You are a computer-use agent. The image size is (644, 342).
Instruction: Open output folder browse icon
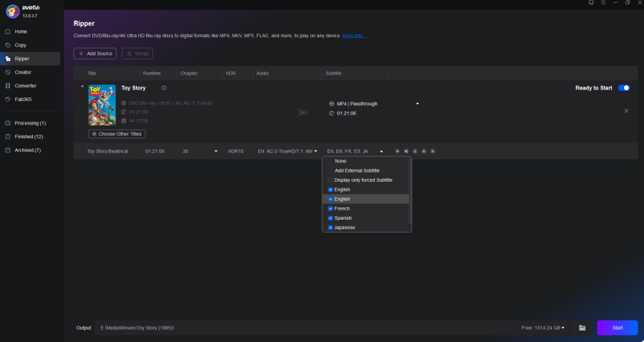point(582,328)
